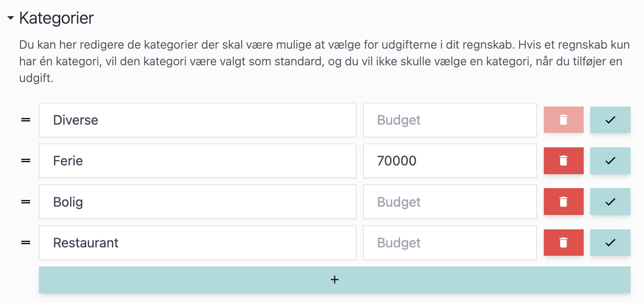Confirm the Ferie row with checkmark
The height and width of the screenshot is (303, 644).
pos(610,161)
